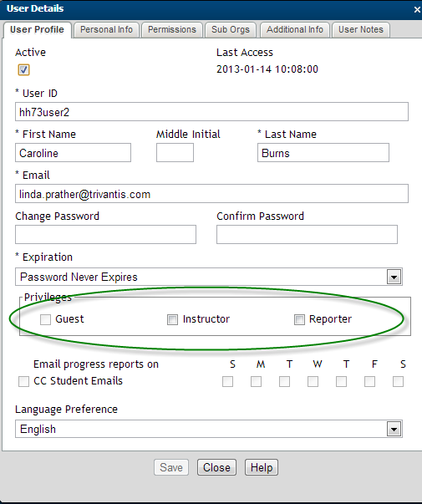Check the Friday progress report box
The image size is (422, 504).
pos(369,381)
